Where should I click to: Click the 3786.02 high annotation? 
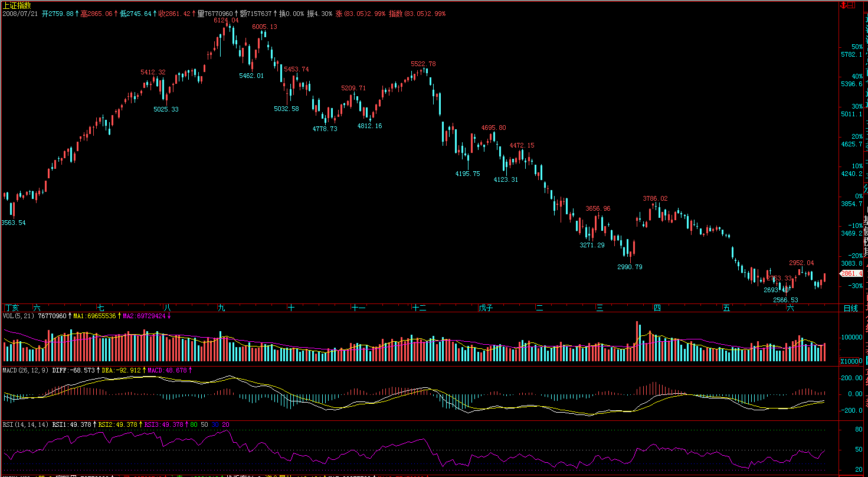click(x=655, y=198)
